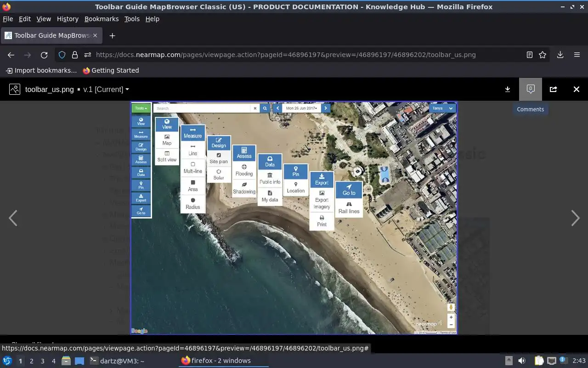Go to the previous image with left arrow
The height and width of the screenshot is (368, 588).
(x=13, y=218)
